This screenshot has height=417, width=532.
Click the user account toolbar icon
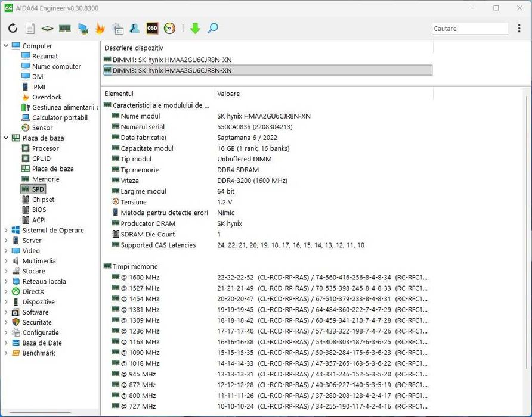135,28
